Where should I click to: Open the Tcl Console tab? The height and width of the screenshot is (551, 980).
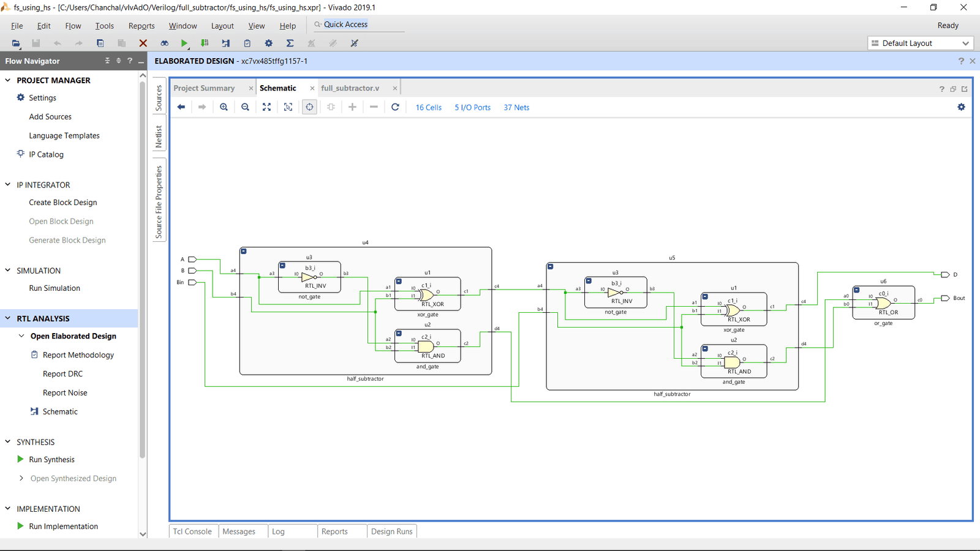[x=192, y=531]
